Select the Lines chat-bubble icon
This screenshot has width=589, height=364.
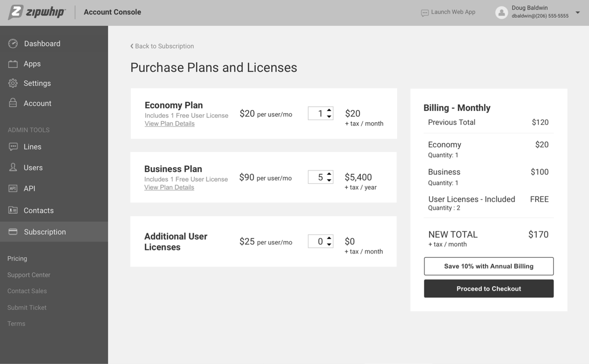pyautogui.click(x=13, y=146)
